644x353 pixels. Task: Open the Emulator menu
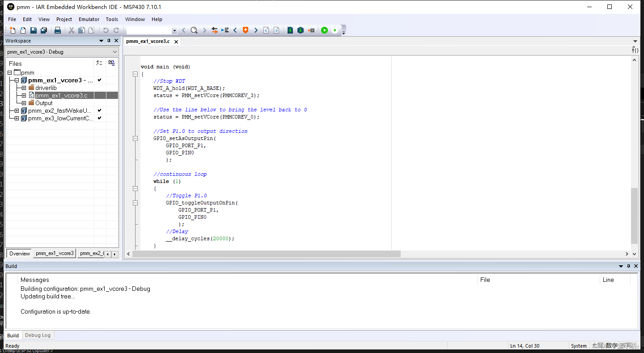pyautogui.click(x=89, y=19)
